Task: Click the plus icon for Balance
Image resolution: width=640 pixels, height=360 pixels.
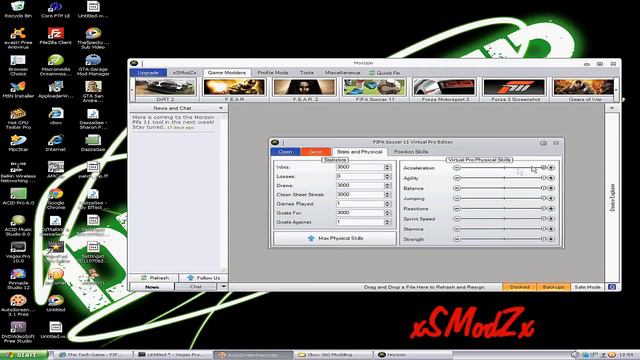Action: [x=551, y=188]
